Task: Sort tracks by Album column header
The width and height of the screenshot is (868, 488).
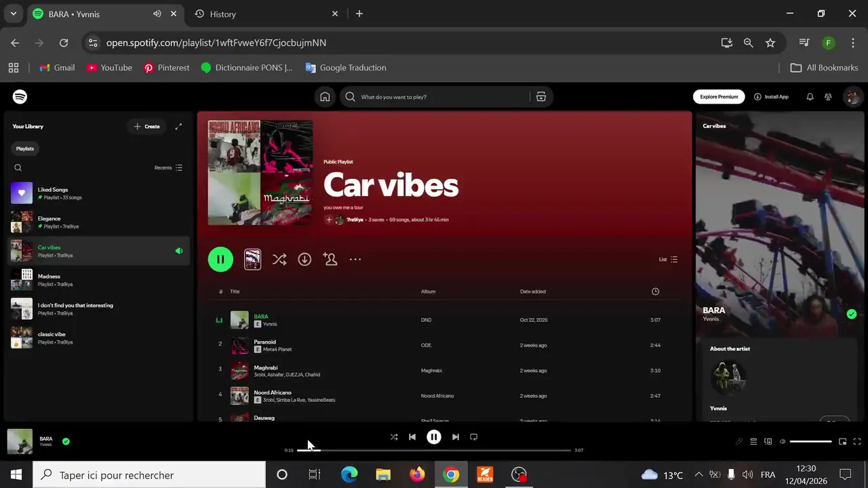Action: pos(428,291)
